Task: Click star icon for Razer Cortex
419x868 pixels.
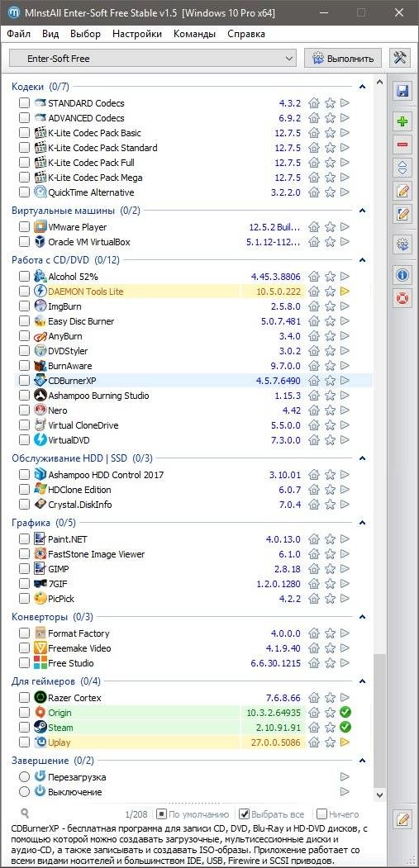Action: 330,698
